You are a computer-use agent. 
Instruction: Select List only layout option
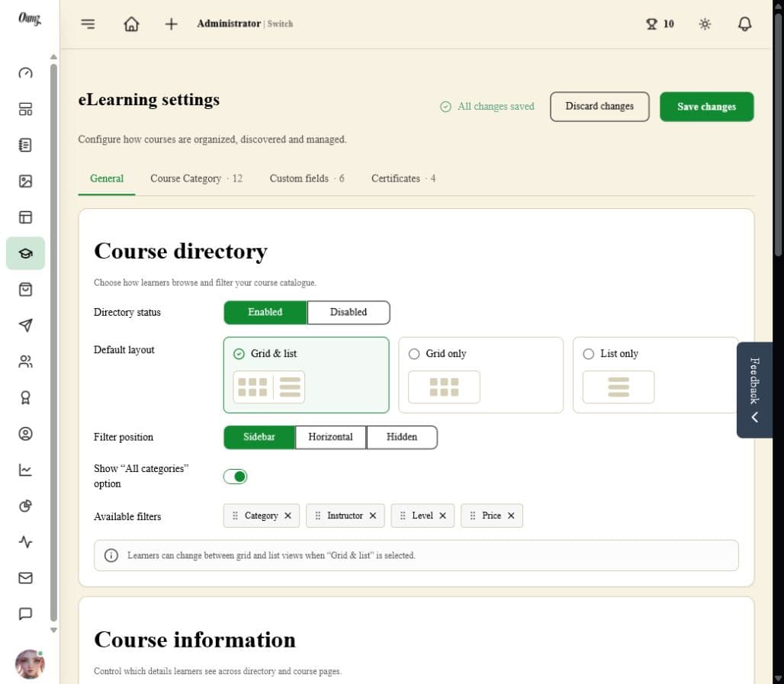click(656, 375)
